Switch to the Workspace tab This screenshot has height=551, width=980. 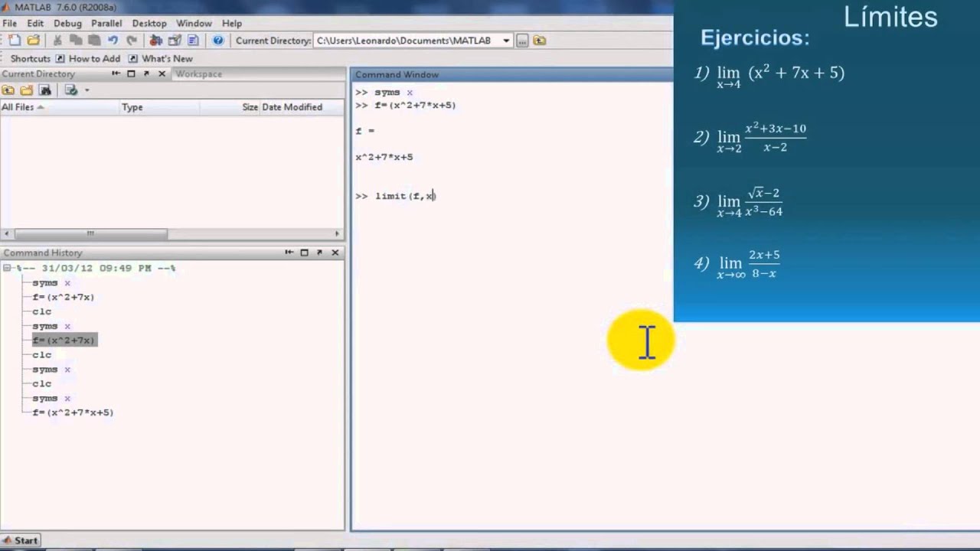(198, 74)
